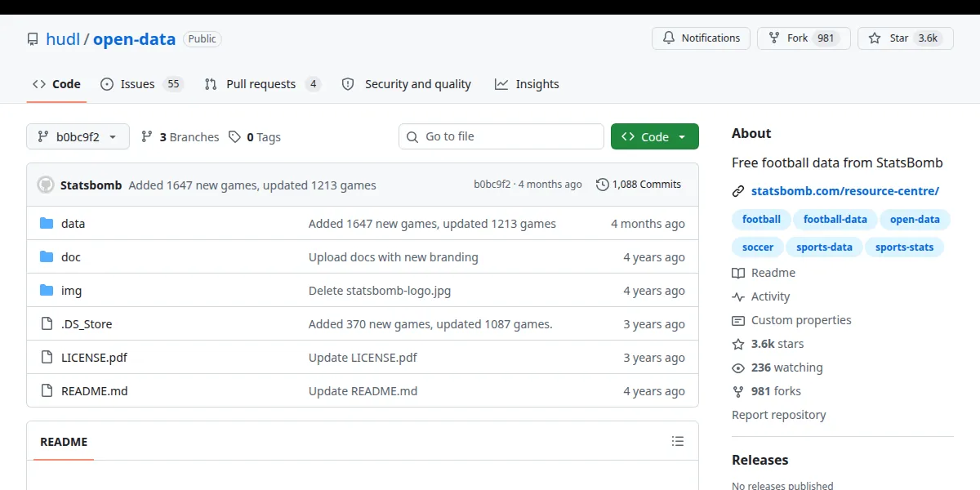This screenshot has width=980, height=490.
Task: Click the pulse icon next to Activity
Action: (x=738, y=296)
